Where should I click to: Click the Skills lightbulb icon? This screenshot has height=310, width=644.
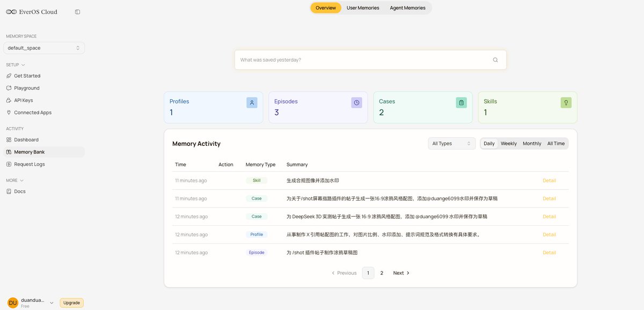[566, 102]
